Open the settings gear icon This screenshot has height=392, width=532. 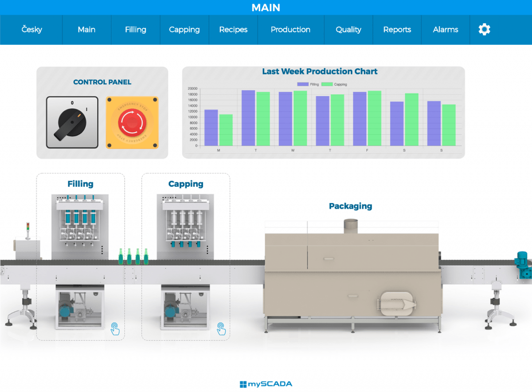[484, 30]
